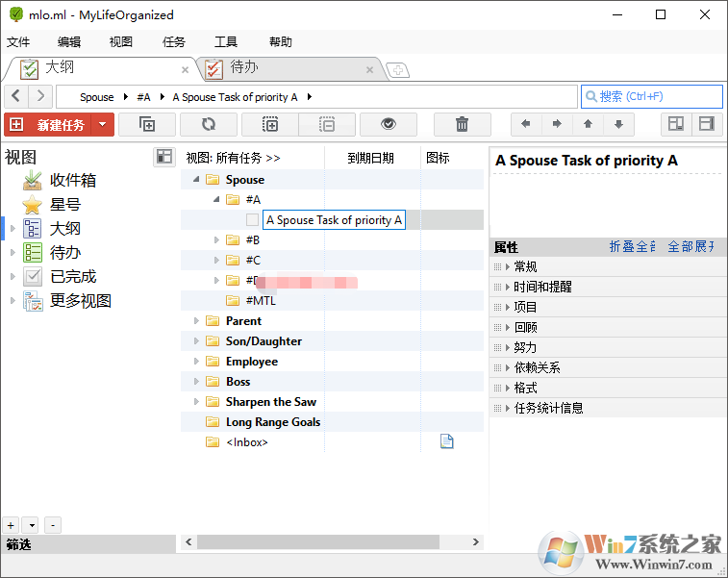The height and width of the screenshot is (578, 728).
Task: Select the Employee folder
Action: click(252, 362)
